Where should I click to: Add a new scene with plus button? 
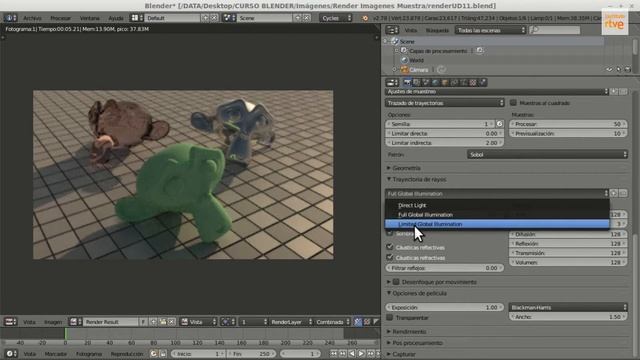(298, 18)
